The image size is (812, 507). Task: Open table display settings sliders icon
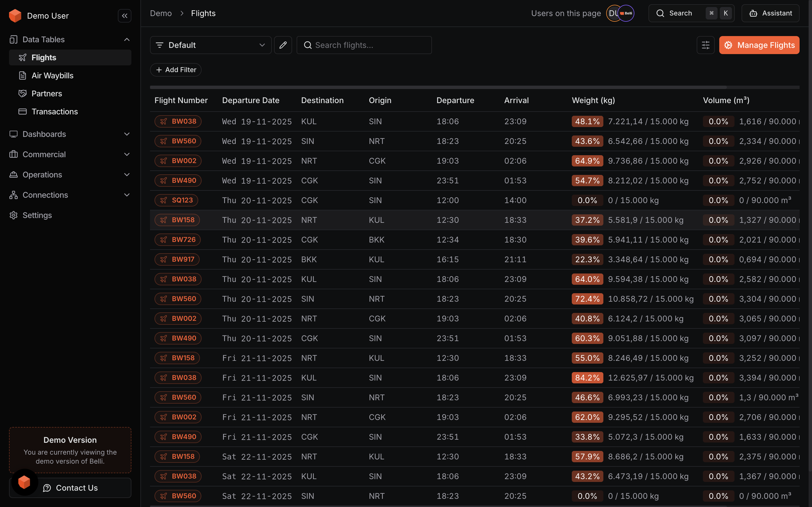click(x=705, y=45)
